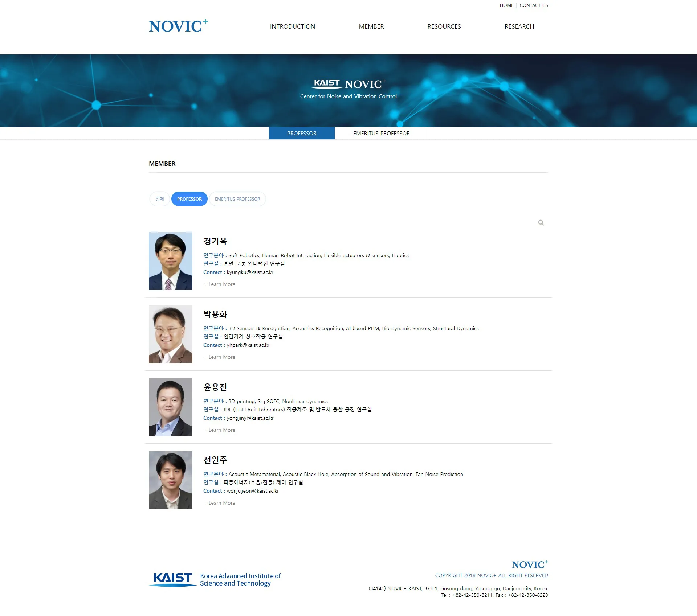Viewport: 697px width, 616px height.
Task: Select the 전체 filter pill
Action: (x=160, y=199)
